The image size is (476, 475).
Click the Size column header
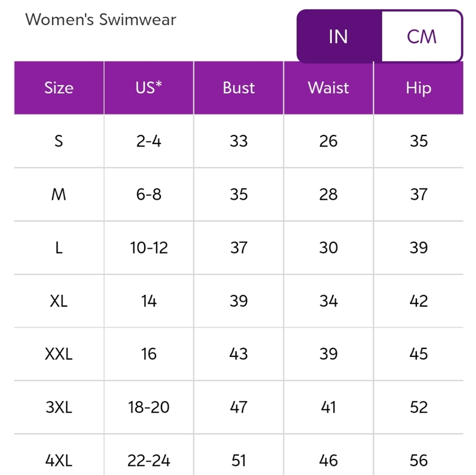point(59,88)
